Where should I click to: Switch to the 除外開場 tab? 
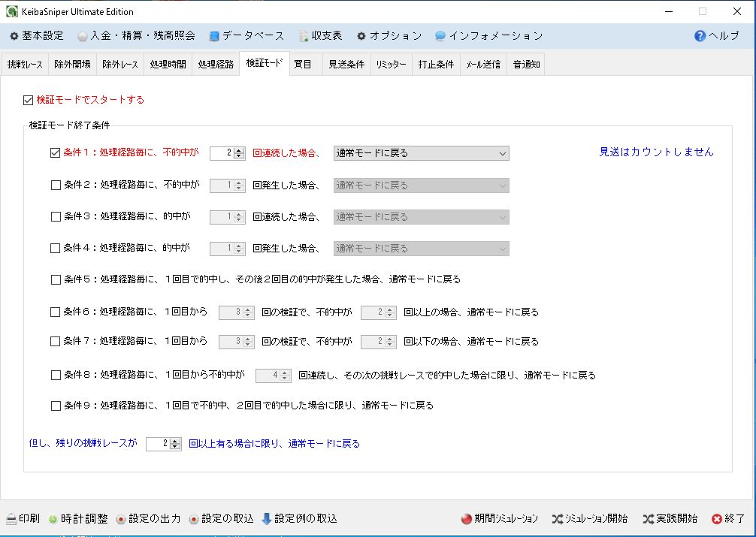point(72,64)
